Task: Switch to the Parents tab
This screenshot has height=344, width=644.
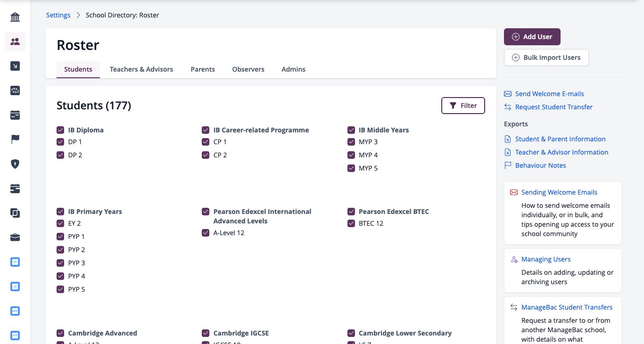Action: (203, 69)
